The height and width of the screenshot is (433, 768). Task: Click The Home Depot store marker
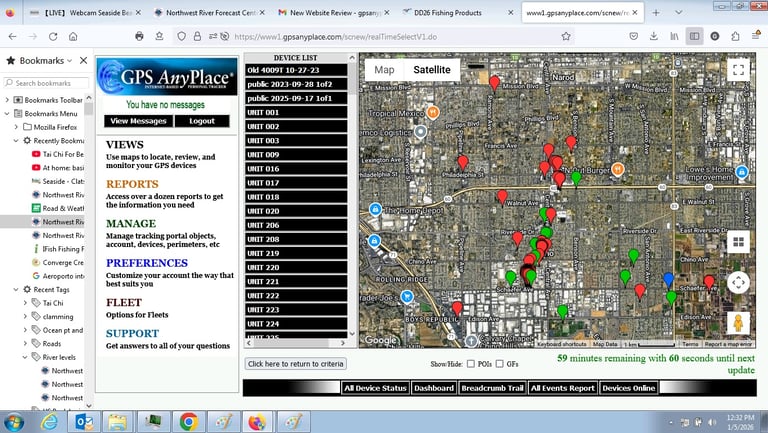pos(375,210)
